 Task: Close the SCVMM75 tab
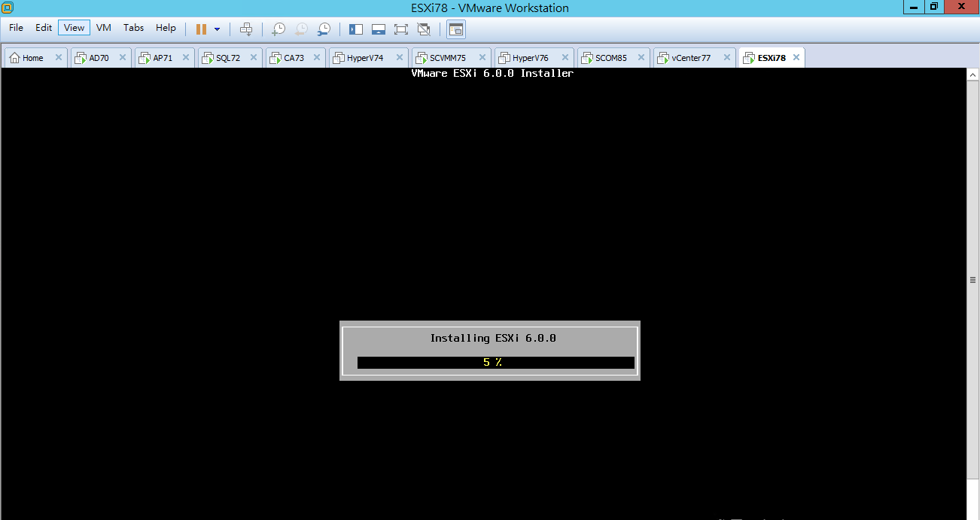[483, 57]
